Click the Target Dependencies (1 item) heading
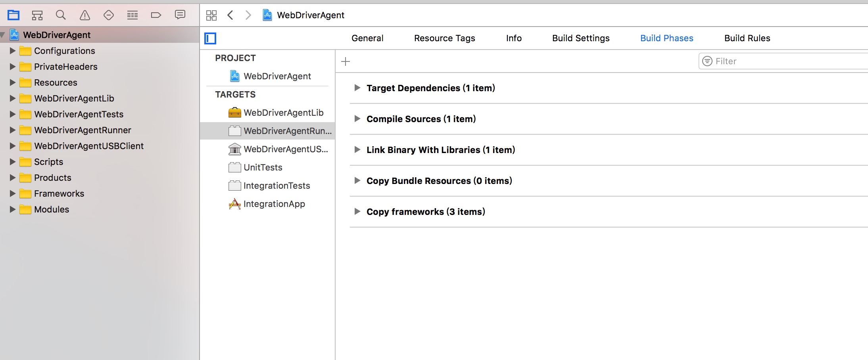 pos(431,88)
